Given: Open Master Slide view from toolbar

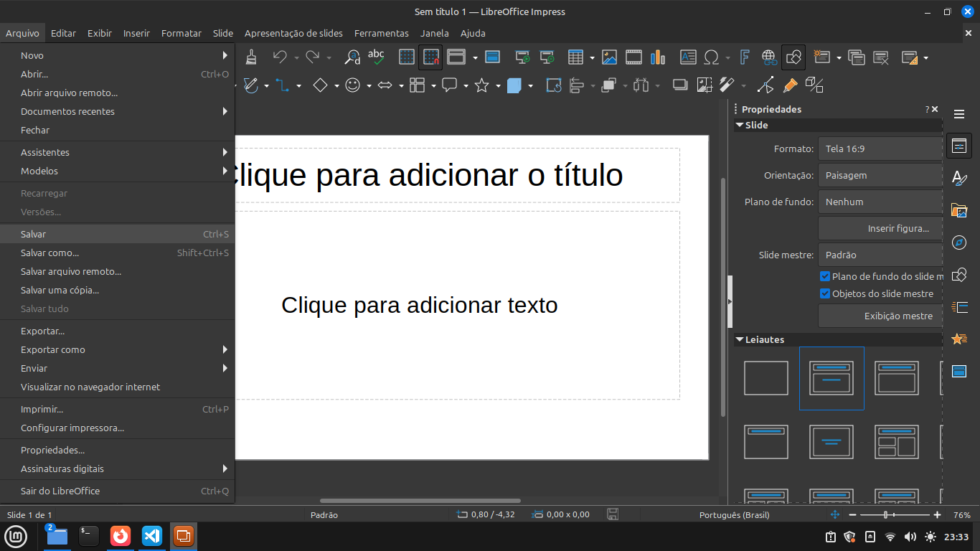Looking at the screenshot, I should click(x=493, y=57).
